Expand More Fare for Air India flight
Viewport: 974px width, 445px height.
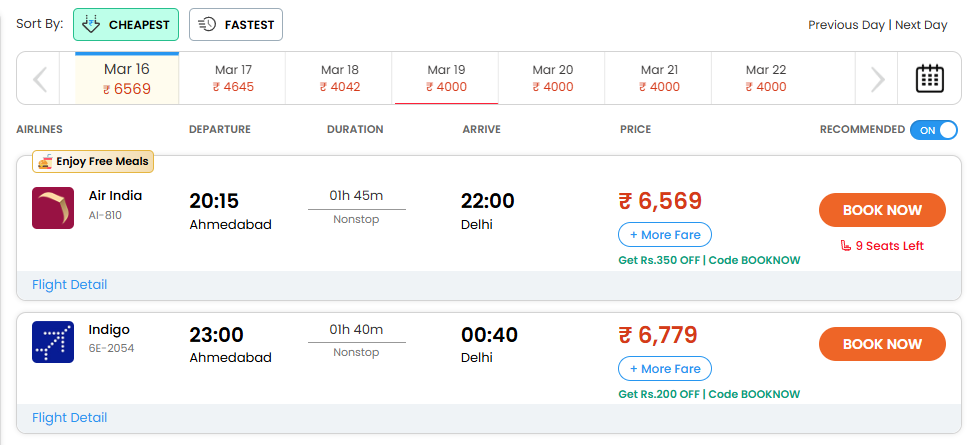click(665, 235)
